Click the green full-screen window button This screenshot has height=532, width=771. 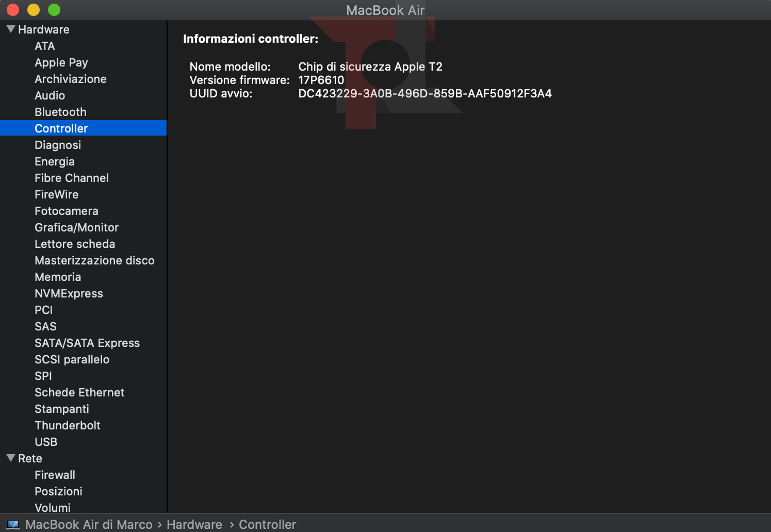pos(54,10)
